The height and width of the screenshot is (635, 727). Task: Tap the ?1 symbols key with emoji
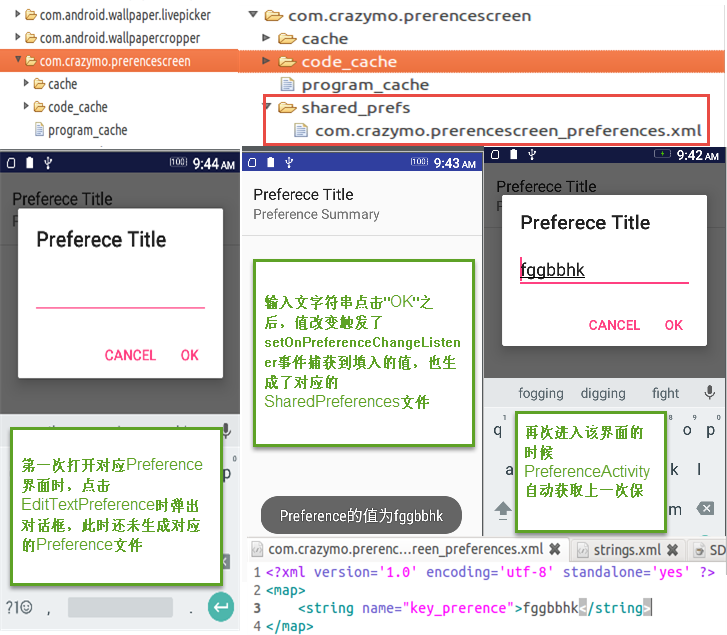point(19,607)
